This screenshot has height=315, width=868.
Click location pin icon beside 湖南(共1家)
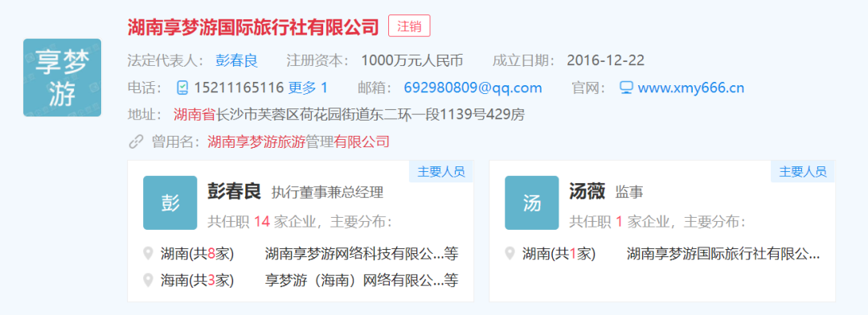(510, 254)
